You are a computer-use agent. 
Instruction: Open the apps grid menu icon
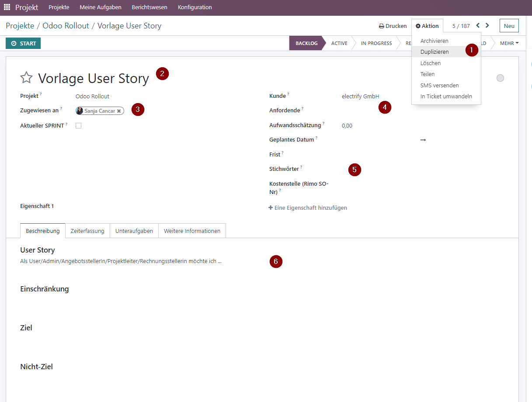7,7
